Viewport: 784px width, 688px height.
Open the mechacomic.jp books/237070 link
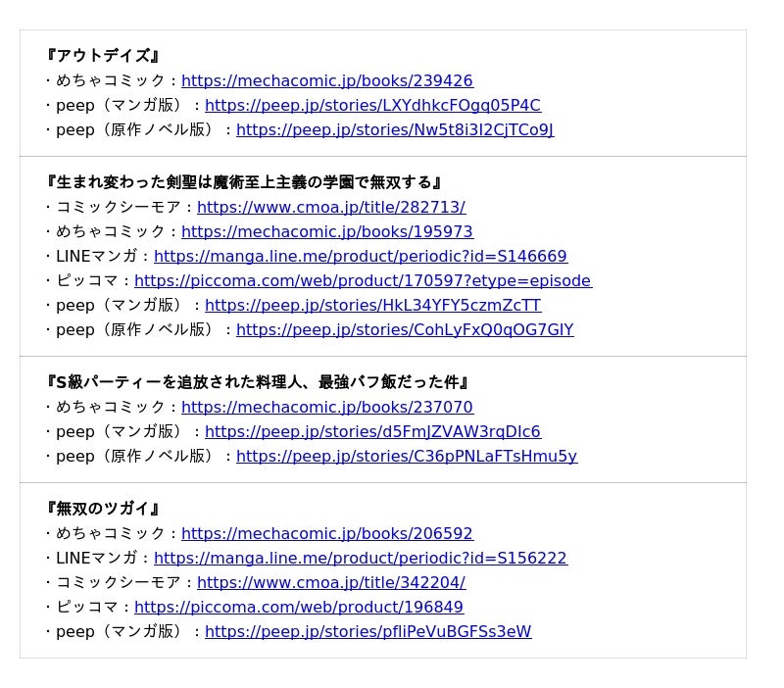pos(326,408)
